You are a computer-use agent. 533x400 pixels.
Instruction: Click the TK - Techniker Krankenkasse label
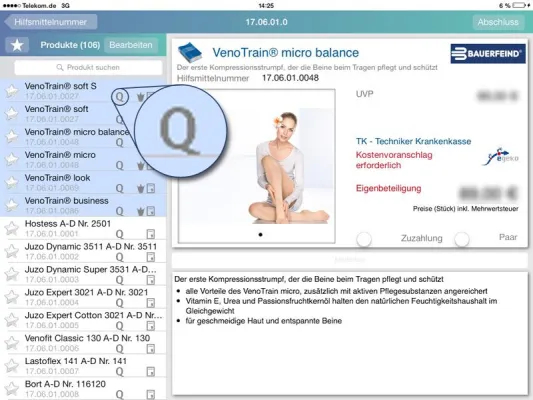click(413, 141)
